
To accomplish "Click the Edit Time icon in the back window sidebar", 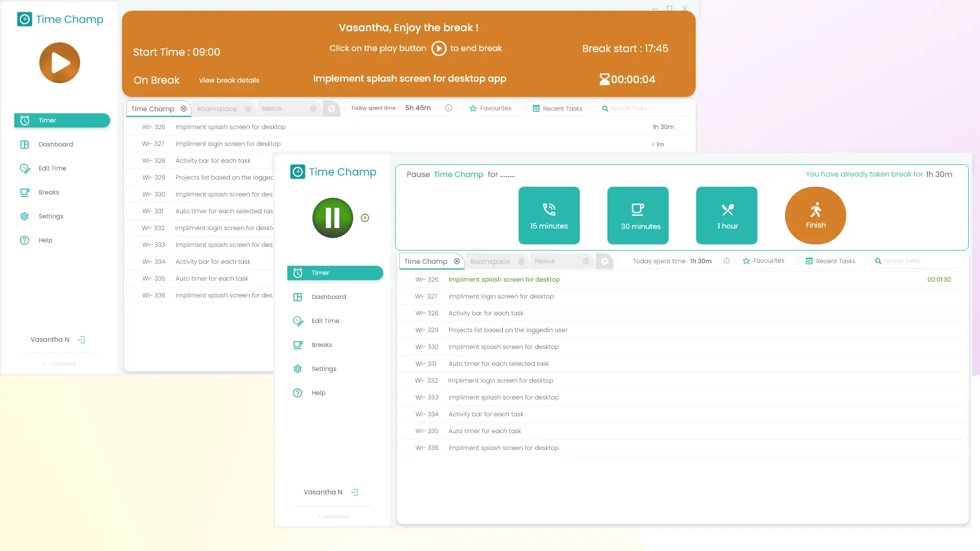I will click(25, 168).
